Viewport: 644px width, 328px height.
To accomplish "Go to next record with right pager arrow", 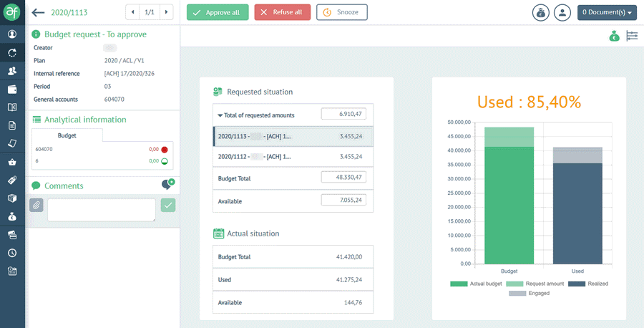I will point(166,12).
